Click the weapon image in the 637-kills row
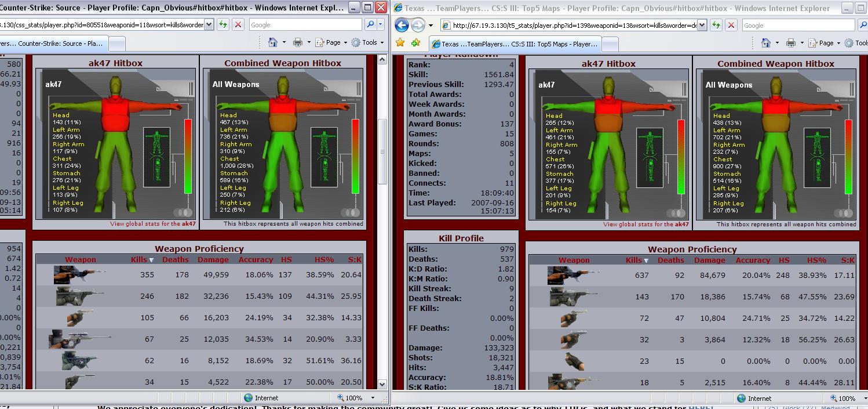868x409 pixels. 573,275
